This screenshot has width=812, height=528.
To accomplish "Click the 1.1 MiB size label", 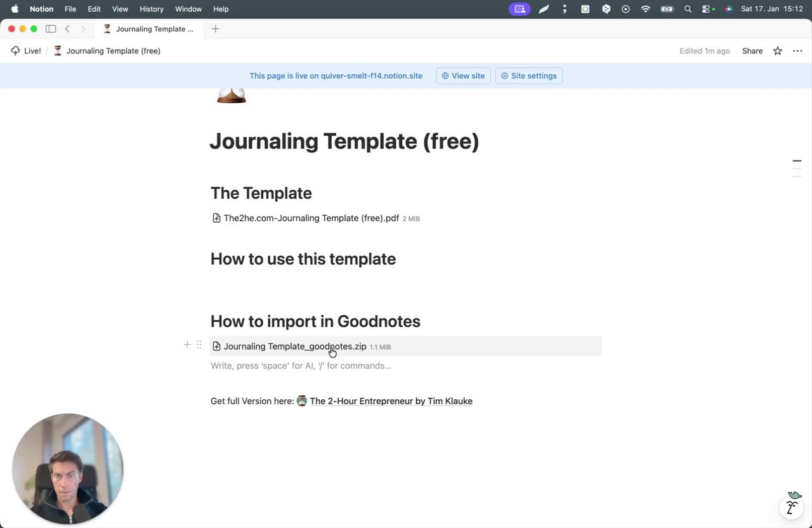I will 380,347.
